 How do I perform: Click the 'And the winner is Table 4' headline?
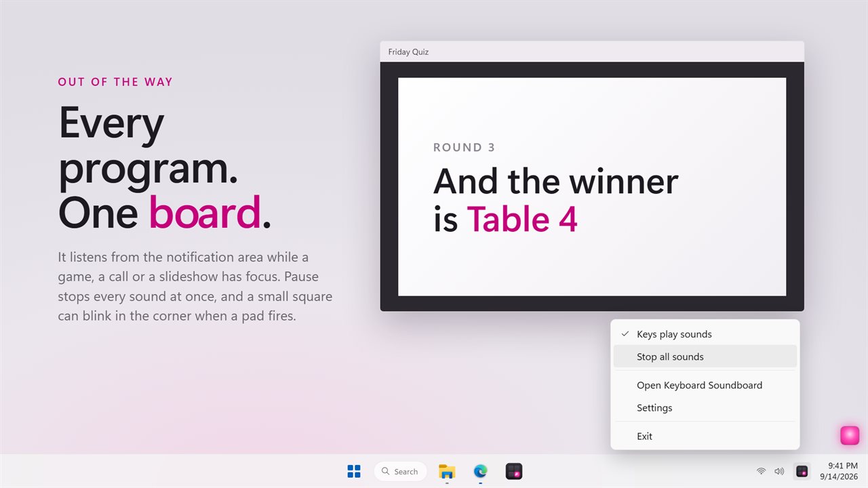(556, 200)
